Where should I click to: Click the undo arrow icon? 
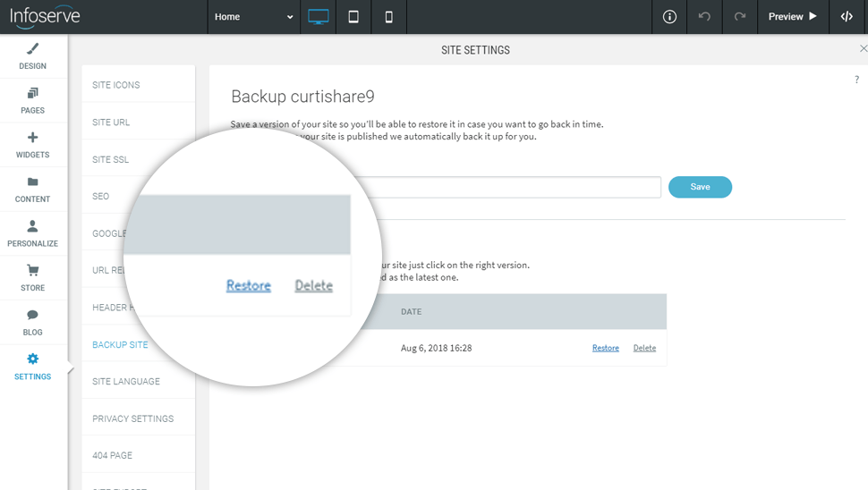pyautogui.click(x=704, y=17)
